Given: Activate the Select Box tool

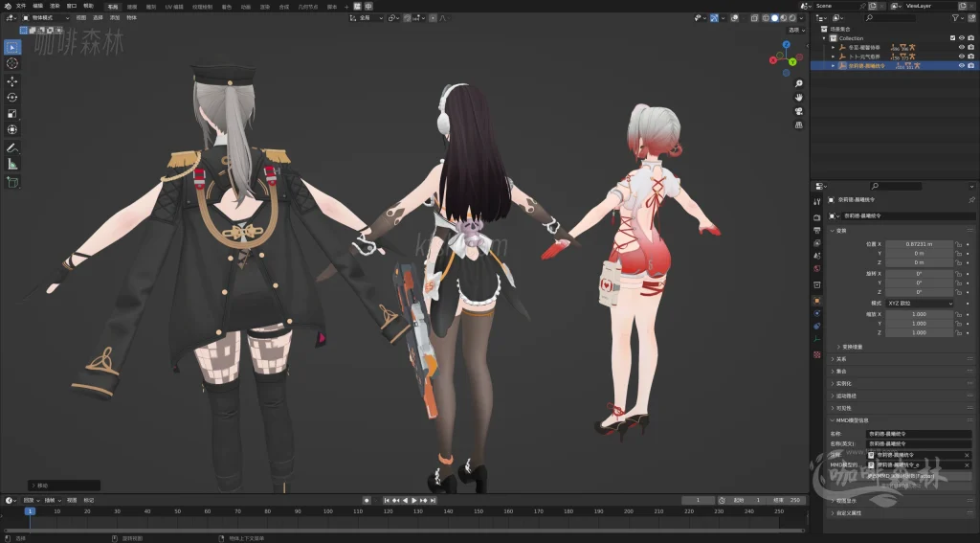Looking at the screenshot, I should coord(11,47).
